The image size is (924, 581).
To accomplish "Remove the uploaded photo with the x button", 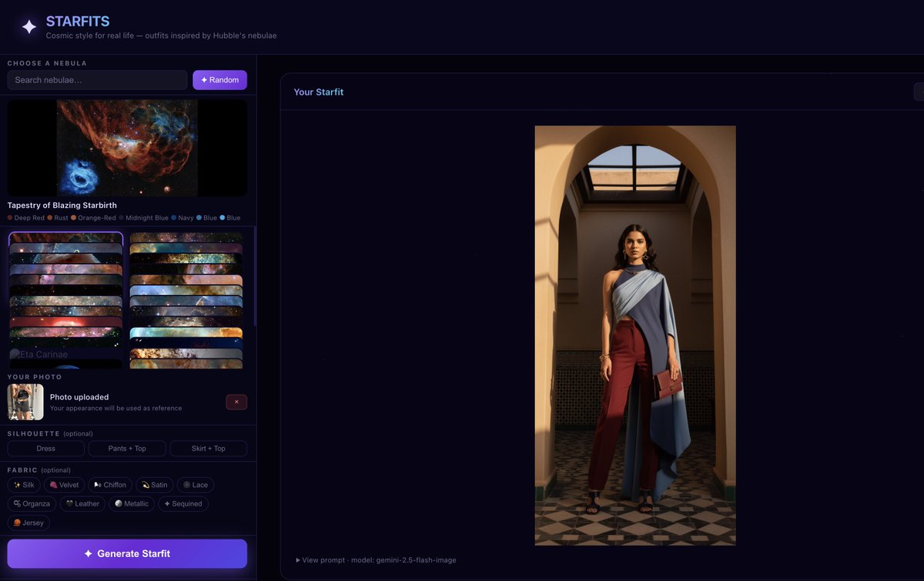I will pos(236,402).
